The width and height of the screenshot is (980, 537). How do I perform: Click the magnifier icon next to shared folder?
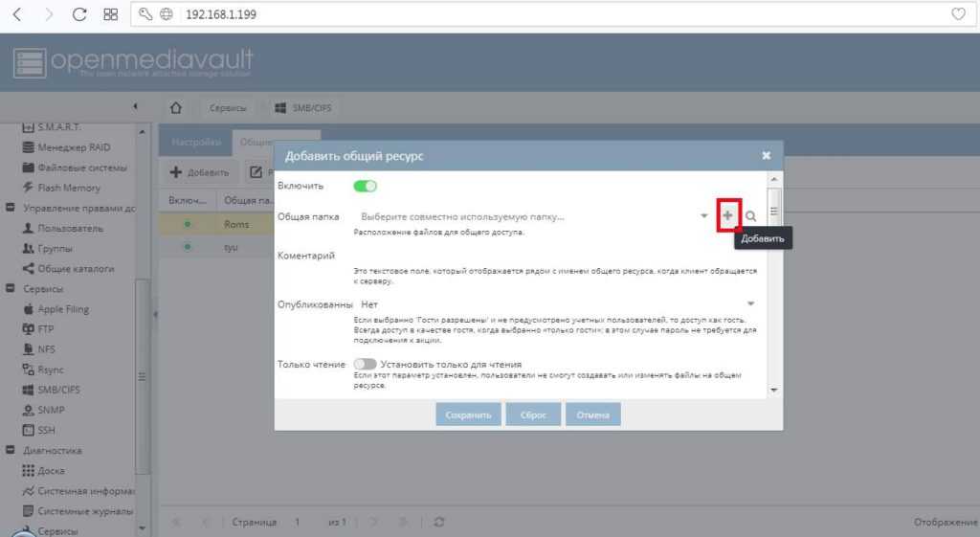click(751, 216)
